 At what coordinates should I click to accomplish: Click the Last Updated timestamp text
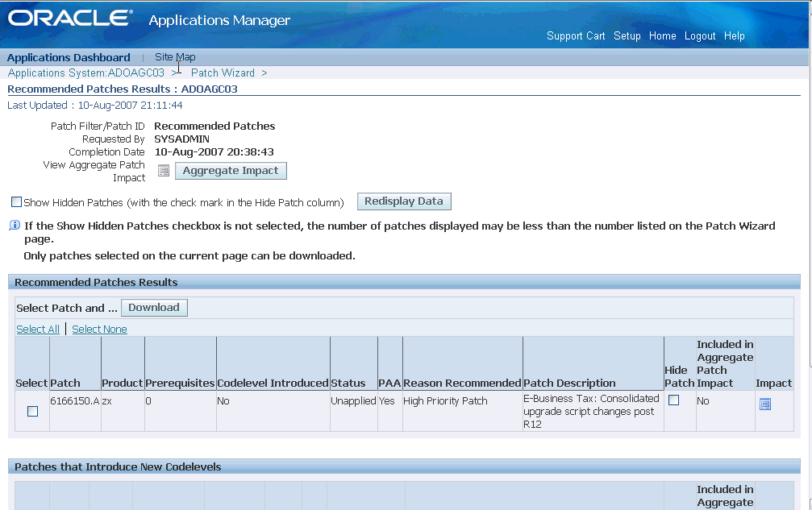pos(95,106)
